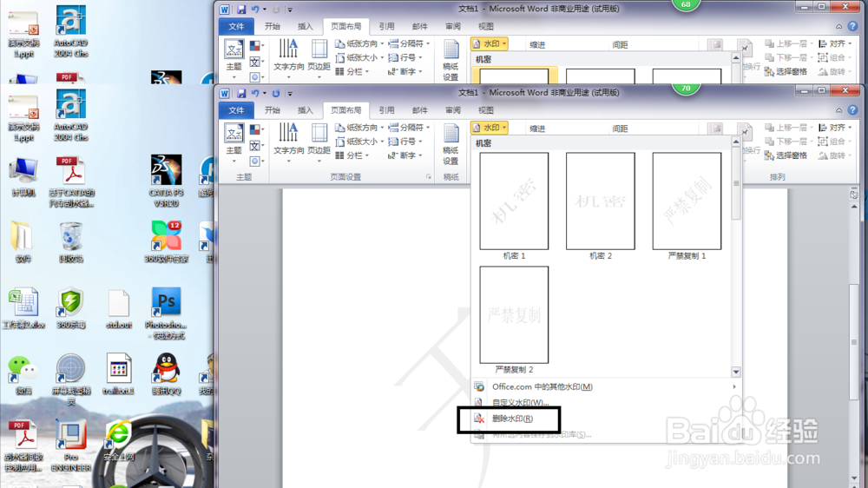Image resolution: width=868 pixels, height=488 pixels.
Task: Select 回收站 recycle bin icon
Action: tap(71, 242)
